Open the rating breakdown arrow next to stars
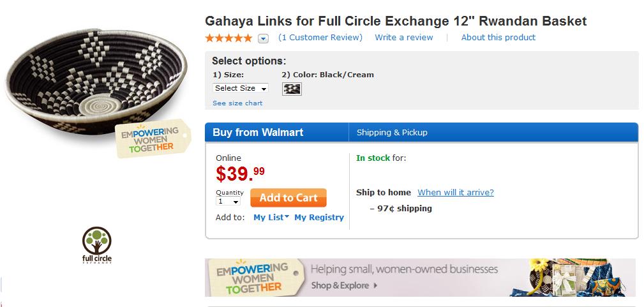 pyautogui.click(x=263, y=39)
